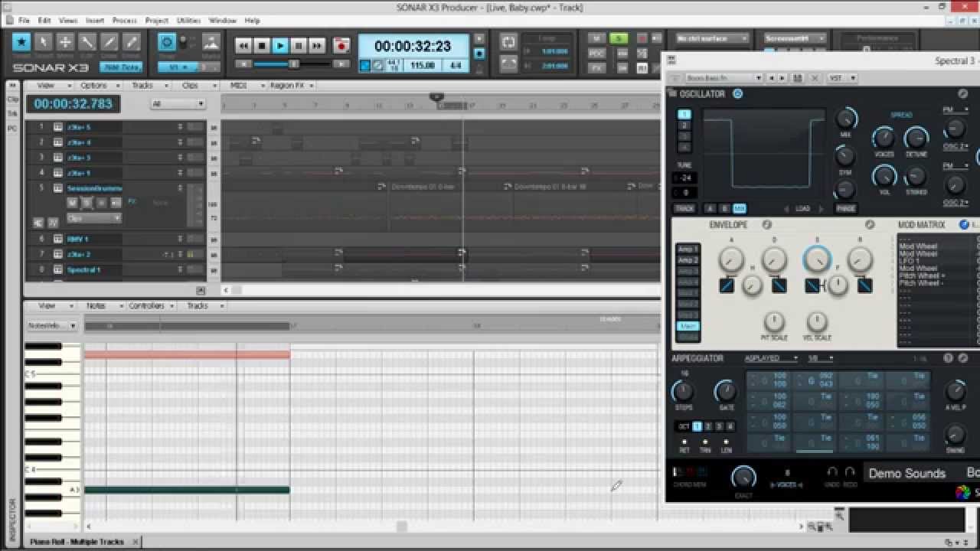980x551 pixels.
Task: Click the Attack curve shape icon
Action: [727, 285]
